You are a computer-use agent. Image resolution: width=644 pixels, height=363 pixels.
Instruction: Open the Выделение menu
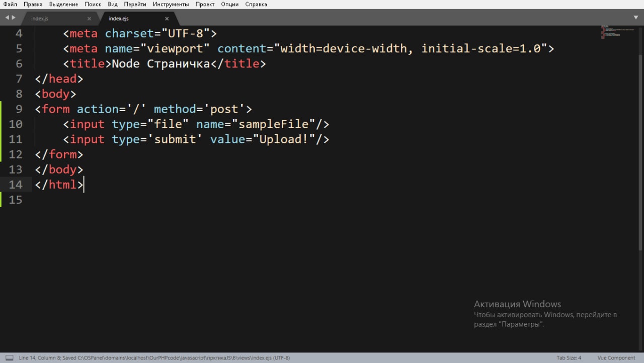pos(63,4)
